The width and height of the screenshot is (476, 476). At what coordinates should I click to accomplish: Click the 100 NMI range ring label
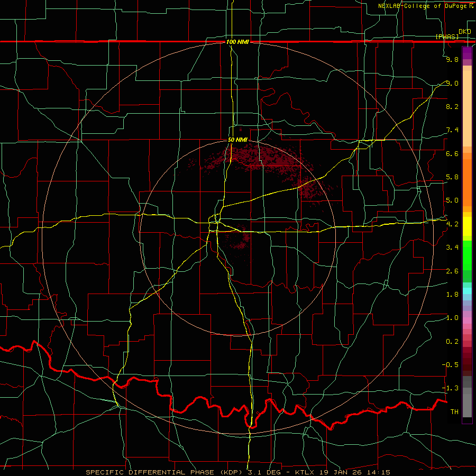[x=237, y=42]
